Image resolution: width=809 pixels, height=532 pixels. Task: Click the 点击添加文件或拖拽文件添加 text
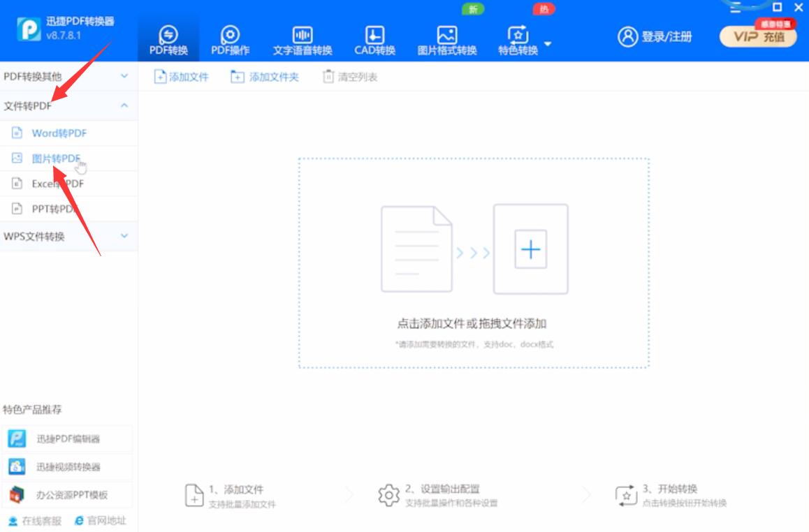pyautogui.click(x=472, y=323)
